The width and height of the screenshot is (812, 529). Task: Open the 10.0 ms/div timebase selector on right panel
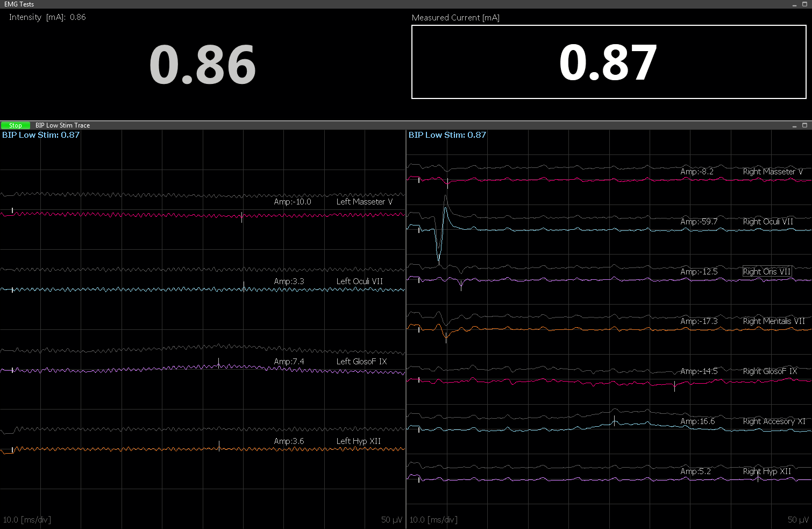[x=433, y=519]
